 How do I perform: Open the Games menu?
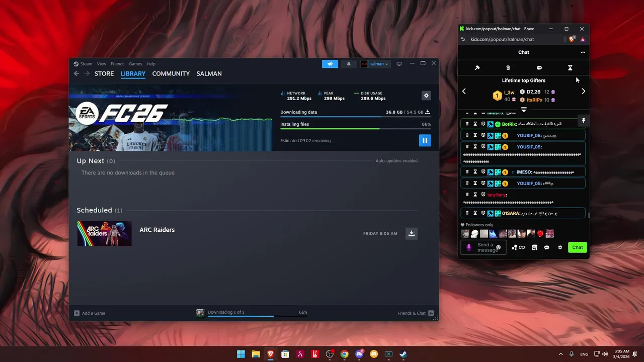135,64
